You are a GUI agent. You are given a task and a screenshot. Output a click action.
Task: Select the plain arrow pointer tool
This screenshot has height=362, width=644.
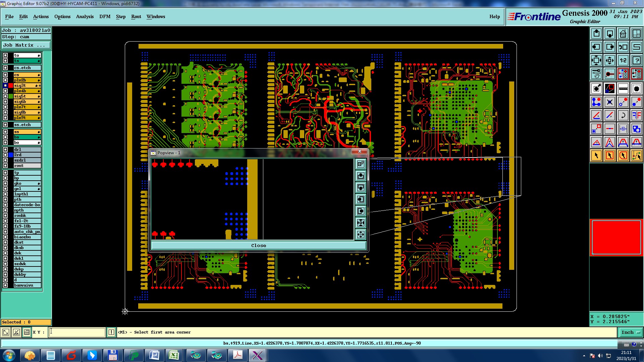(x=596, y=156)
